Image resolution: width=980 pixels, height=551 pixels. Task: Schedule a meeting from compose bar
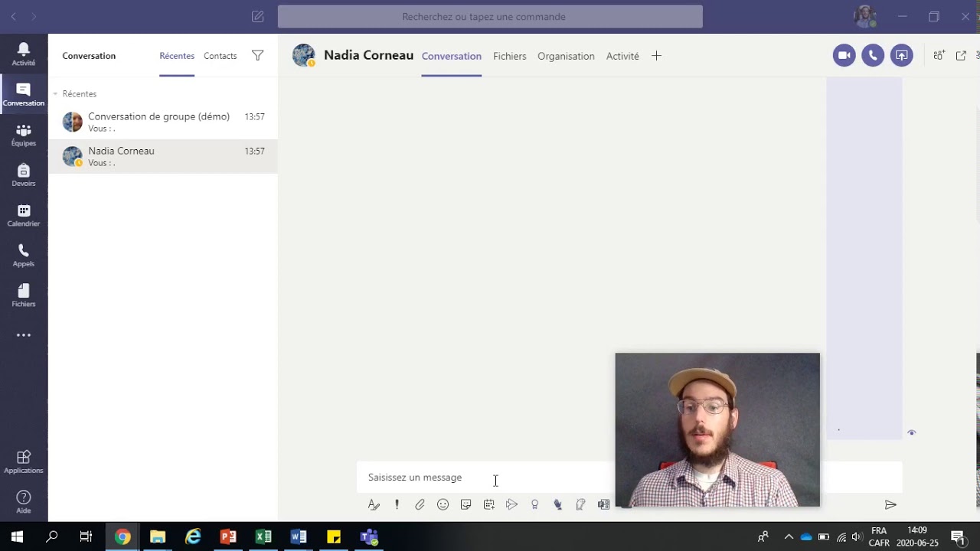tap(488, 504)
